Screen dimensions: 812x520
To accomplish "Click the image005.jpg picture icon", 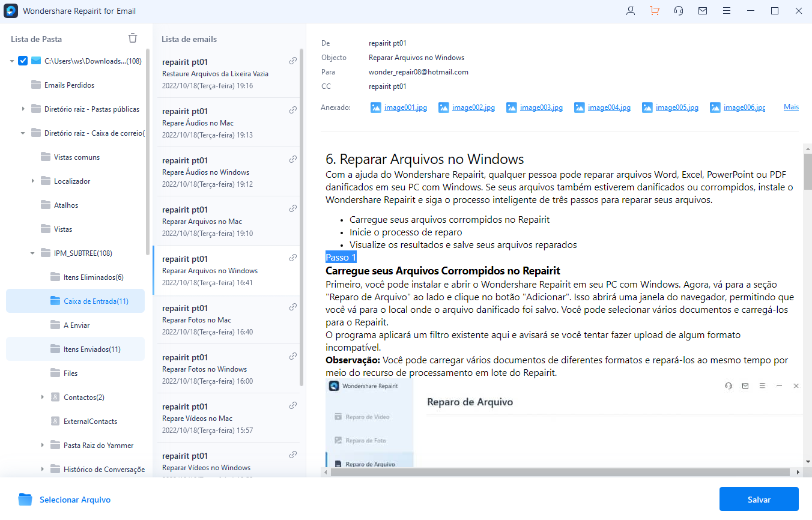I will (x=647, y=107).
